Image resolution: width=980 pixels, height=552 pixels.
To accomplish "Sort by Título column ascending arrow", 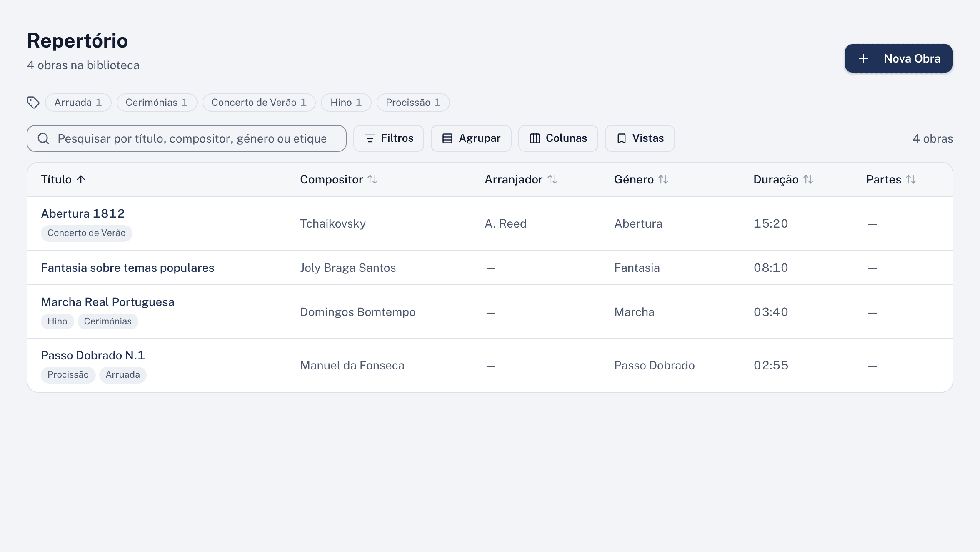I will (81, 179).
